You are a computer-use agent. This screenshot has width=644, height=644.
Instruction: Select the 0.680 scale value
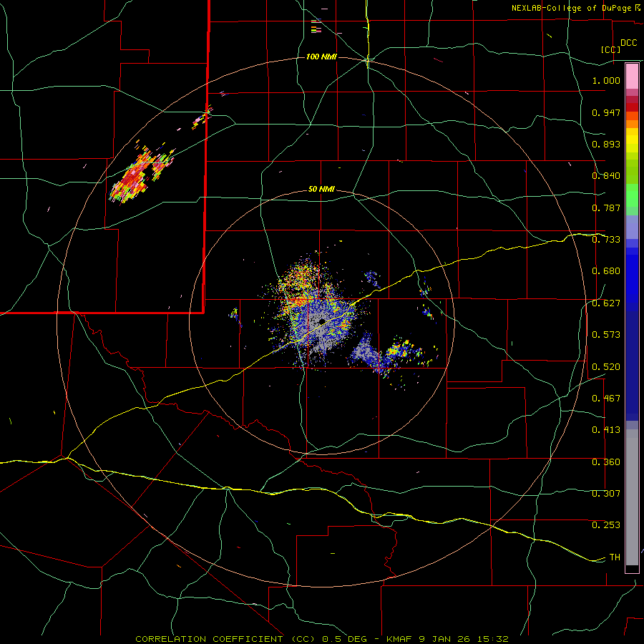point(606,271)
